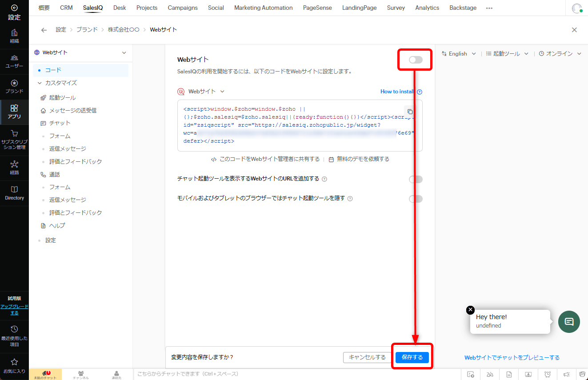Click the こちらからチャットできます input field

[x=297, y=374]
